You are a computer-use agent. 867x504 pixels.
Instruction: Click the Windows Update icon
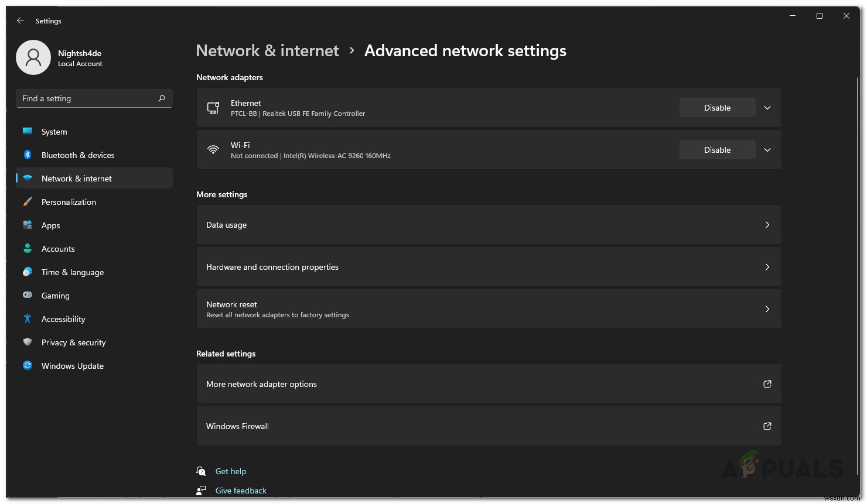[28, 365]
